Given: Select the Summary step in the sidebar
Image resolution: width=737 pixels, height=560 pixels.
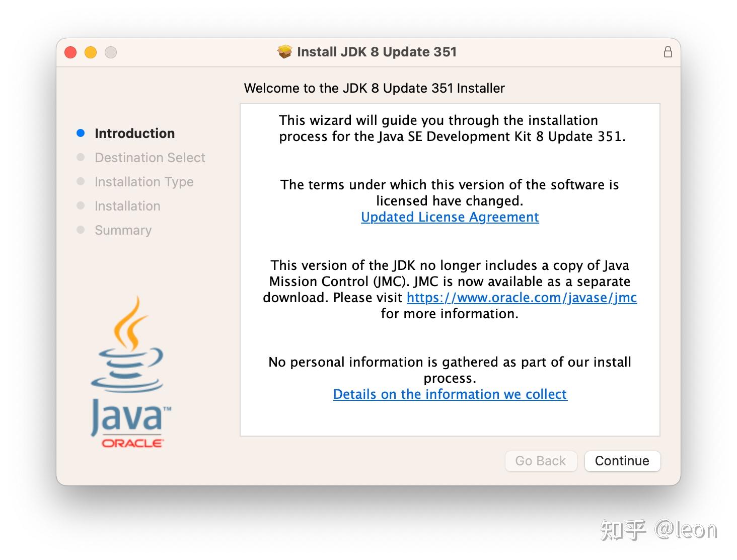Looking at the screenshot, I should (123, 230).
